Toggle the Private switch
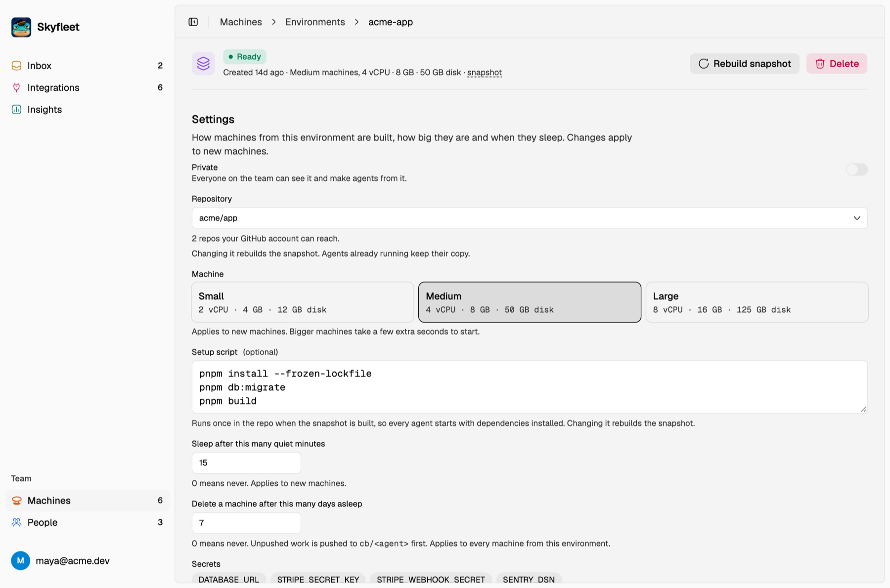 pyautogui.click(x=856, y=169)
